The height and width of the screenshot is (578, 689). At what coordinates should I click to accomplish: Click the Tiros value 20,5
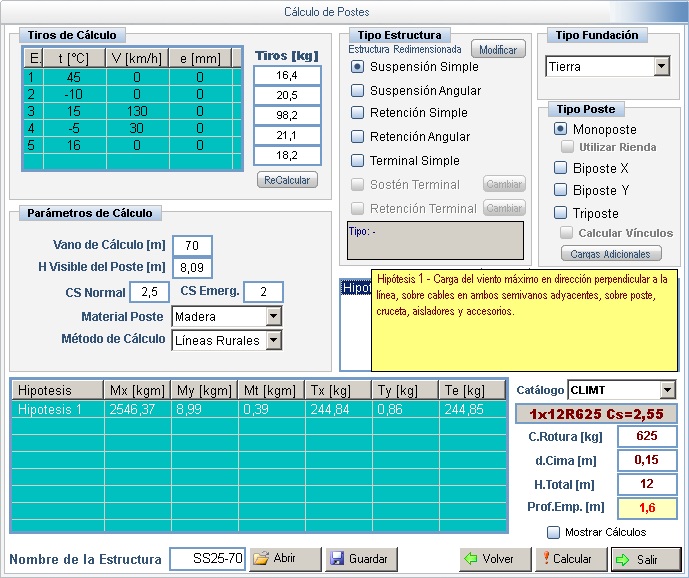click(287, 95)
